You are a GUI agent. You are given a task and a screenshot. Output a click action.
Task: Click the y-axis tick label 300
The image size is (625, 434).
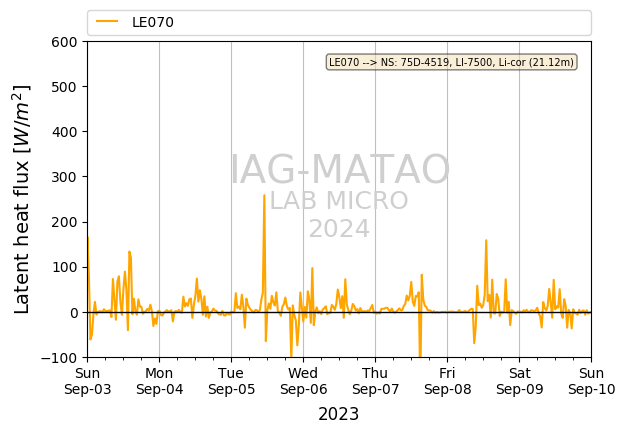pyautogui.click(x=64, y=177)
